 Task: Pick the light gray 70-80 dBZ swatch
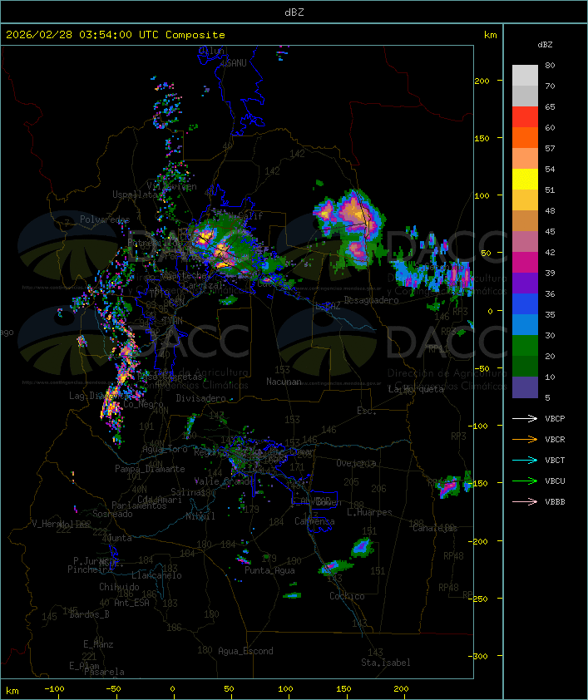point(525,76)
